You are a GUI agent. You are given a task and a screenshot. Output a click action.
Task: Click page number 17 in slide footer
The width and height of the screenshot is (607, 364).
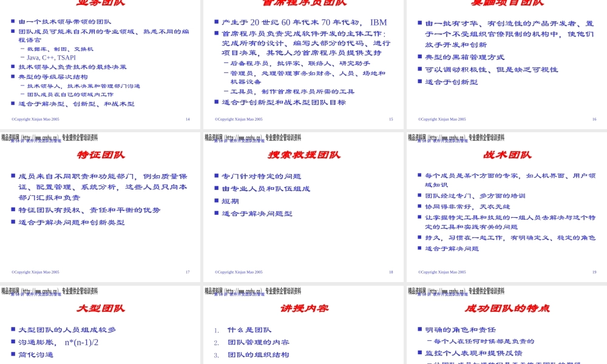[x=188, y=272]
